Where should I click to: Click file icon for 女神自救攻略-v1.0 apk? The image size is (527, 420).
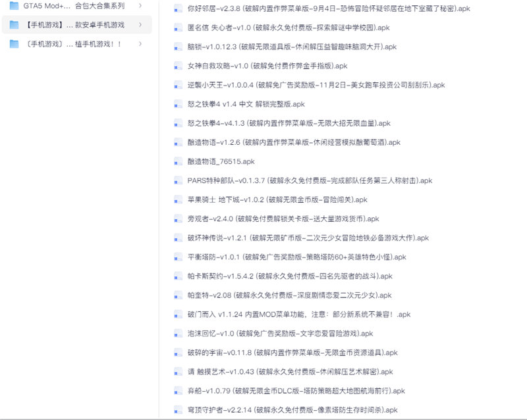(178, 66)
